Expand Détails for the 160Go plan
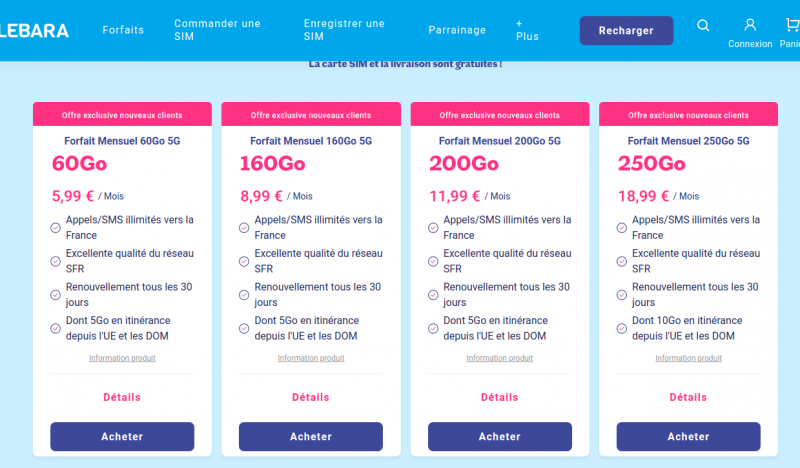The image size is (800, 468). [x=311, y=397]
